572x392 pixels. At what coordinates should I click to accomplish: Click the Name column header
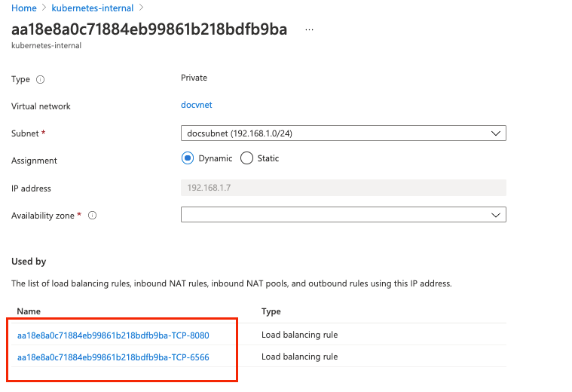click(29, 311)
